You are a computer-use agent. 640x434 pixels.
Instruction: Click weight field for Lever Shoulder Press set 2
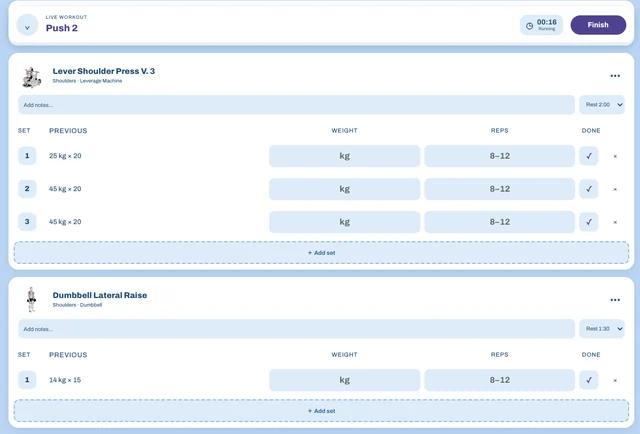(344, 189)
